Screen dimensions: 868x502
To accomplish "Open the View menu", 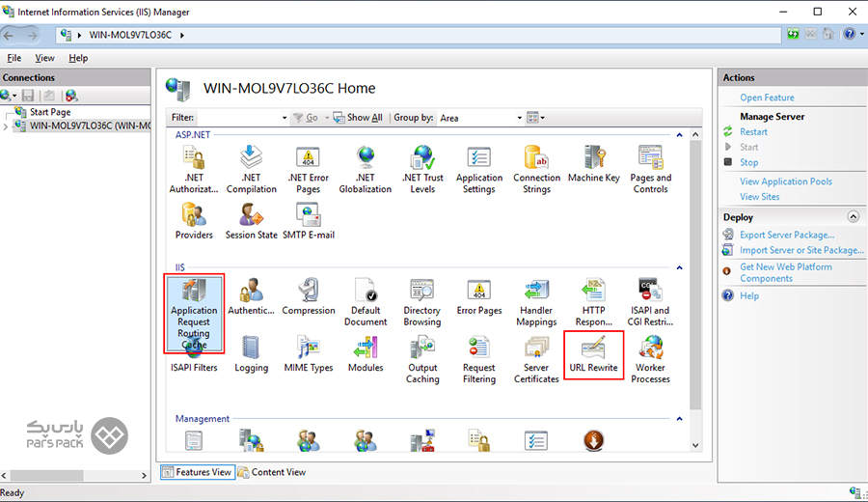I will (x=44, y=58).
